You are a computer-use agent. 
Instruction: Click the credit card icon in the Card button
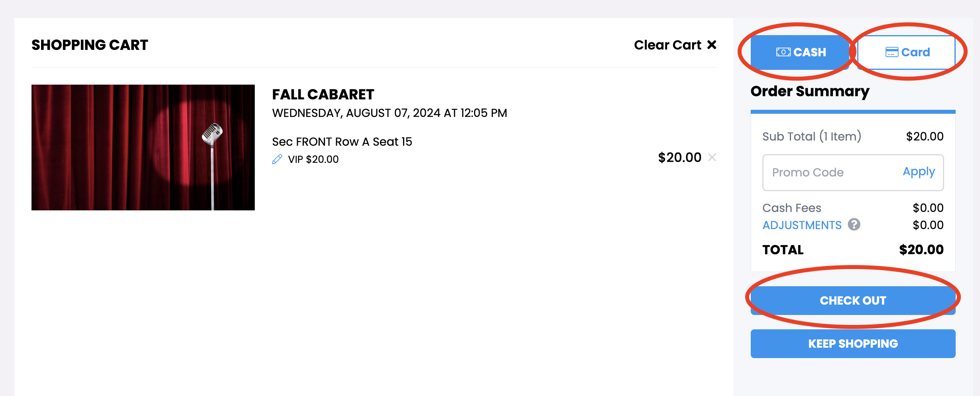click(x=892, y=52)
